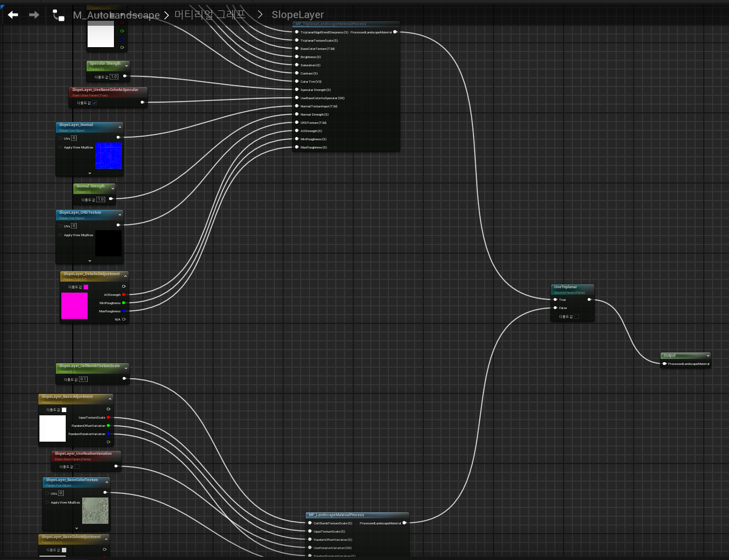The height and width of the screenshot is (560, 729).
Task: Click the blue RandomRotationVariation output pin
Action: coord(109,434)
